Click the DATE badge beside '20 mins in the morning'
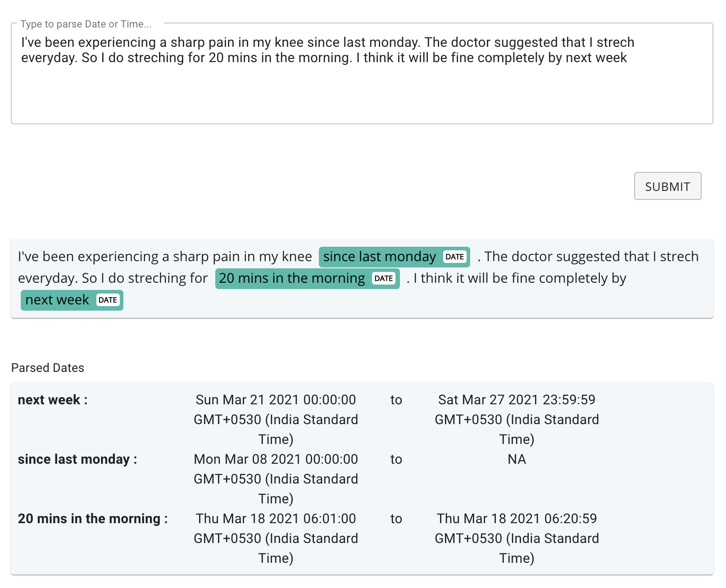This screenshot has height=588, width=726. 383,279
